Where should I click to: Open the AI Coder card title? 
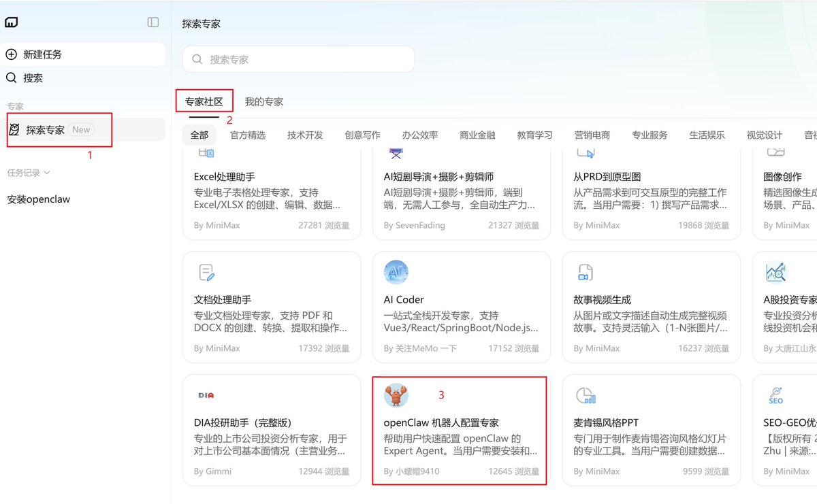pos(404,299)
